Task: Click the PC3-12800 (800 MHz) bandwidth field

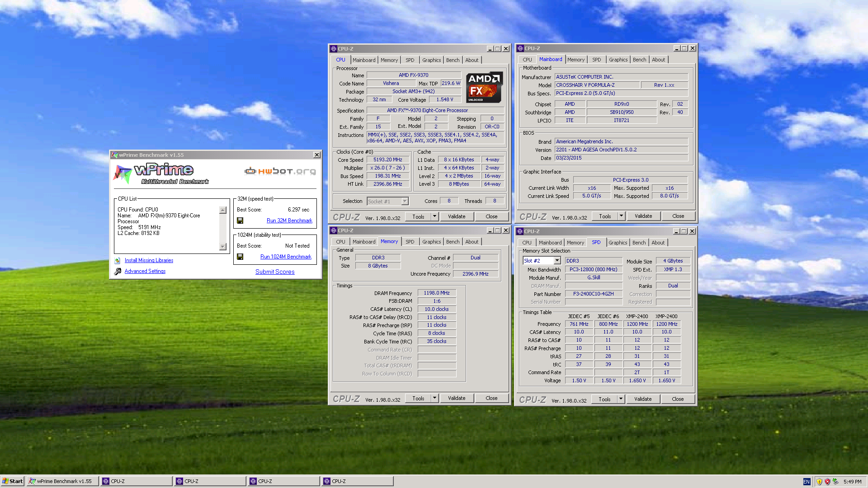Action: [594, 269]
